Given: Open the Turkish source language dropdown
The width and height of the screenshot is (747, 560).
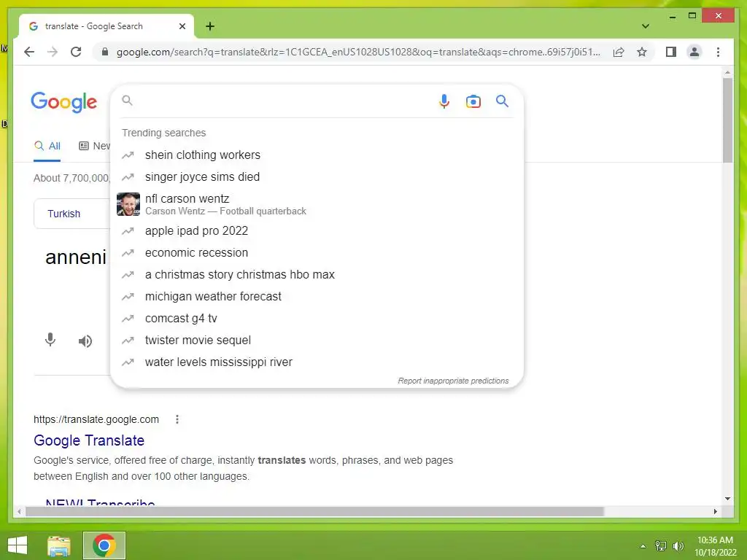Looking at the screenshot, I should 71,214.
